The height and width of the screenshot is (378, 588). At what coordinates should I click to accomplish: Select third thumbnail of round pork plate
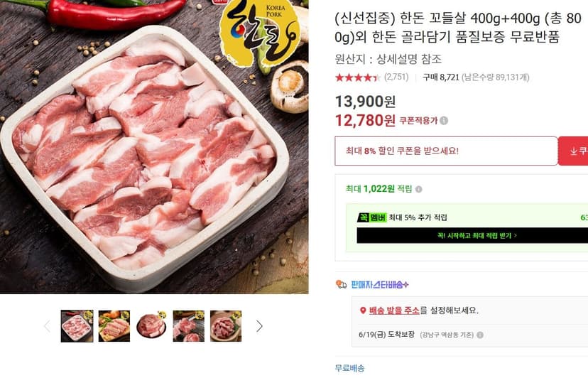tap(151, 326)
